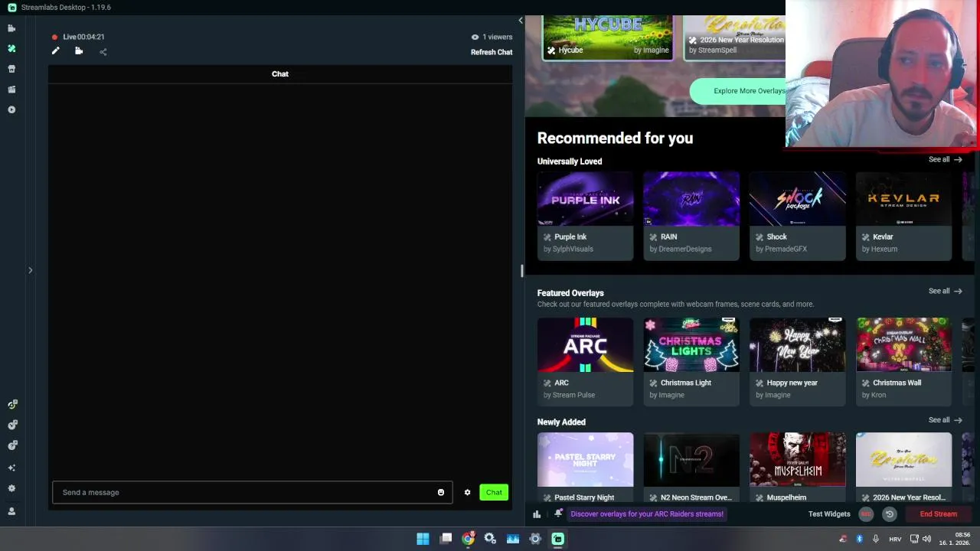This screenshot has height=551, width=980.
Task: Click author name PremadeGFX
Action: 786,249
